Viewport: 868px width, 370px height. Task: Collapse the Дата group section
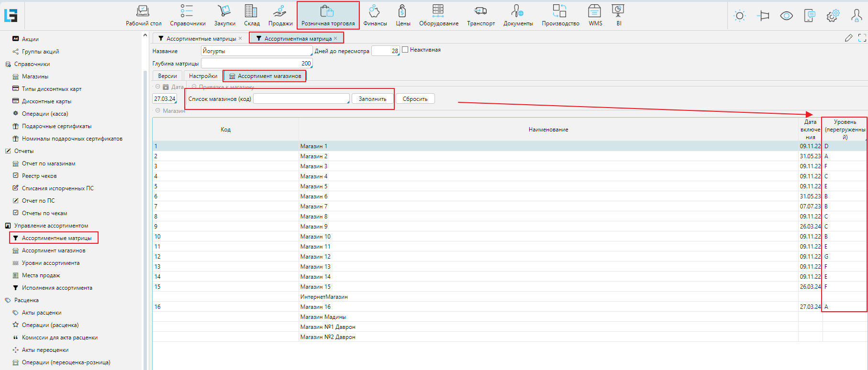click(x=157, y=87)
